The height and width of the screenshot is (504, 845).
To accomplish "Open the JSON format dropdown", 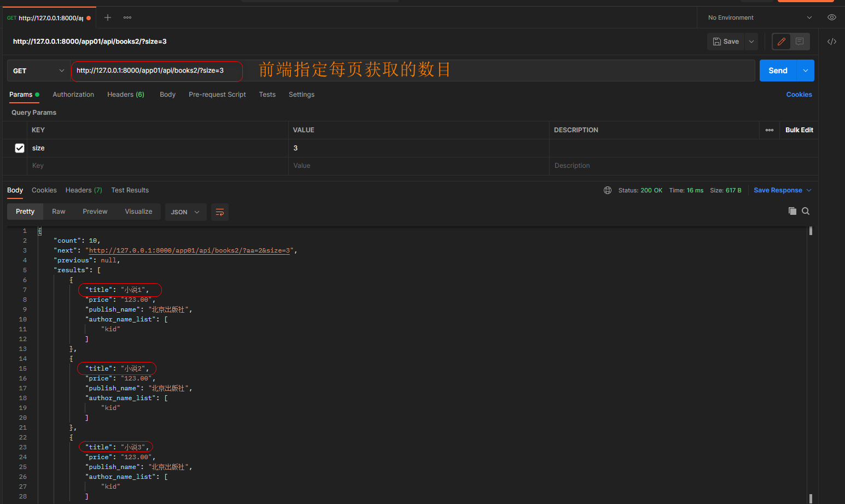I will [x=185, y=212].
